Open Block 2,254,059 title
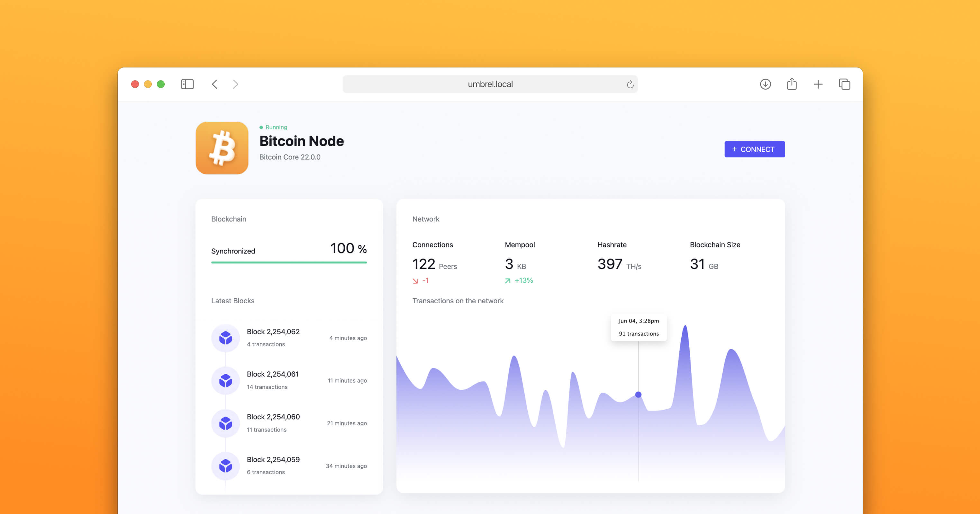The height and width of the screenshot is (514, 980). [273, 459]
